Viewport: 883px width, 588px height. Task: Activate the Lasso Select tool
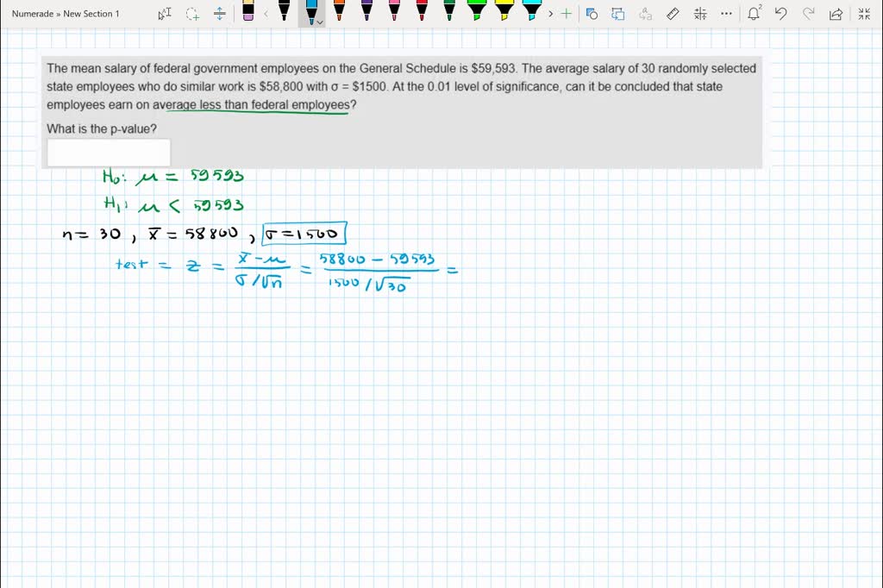click(x=192, y=14)
